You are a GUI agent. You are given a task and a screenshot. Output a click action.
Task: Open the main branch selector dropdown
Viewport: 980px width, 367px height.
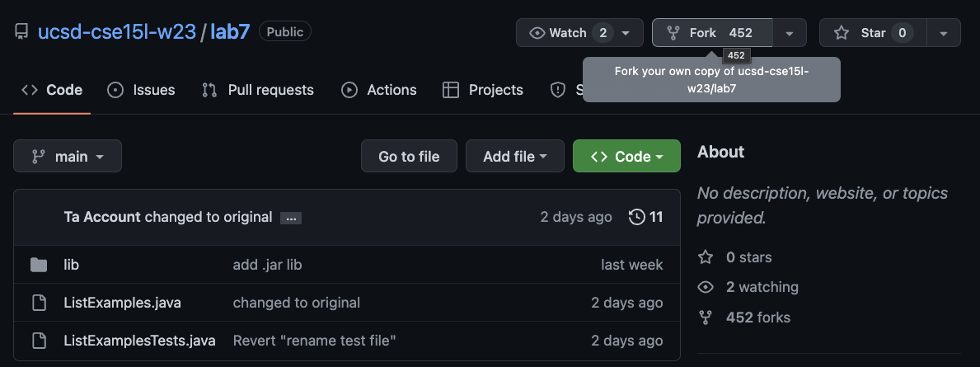(68, 157)
